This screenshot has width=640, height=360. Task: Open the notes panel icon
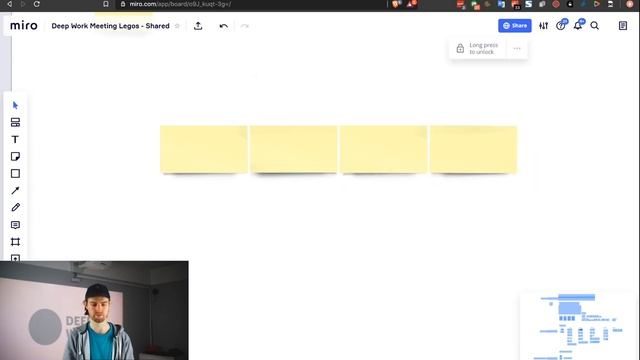pyautogui.click(x=622, y=26)
